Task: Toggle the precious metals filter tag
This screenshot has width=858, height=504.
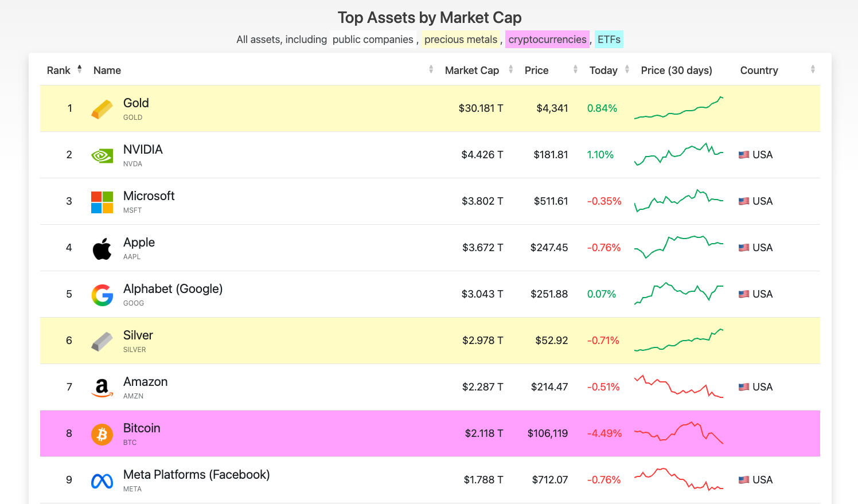Action: click(461, 40)
